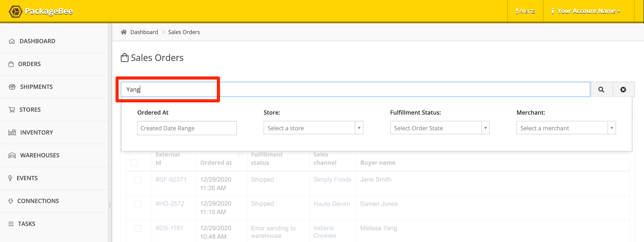Clear search with the X circle button
This screenshot has height=242, width=644.
coord(623,89)
